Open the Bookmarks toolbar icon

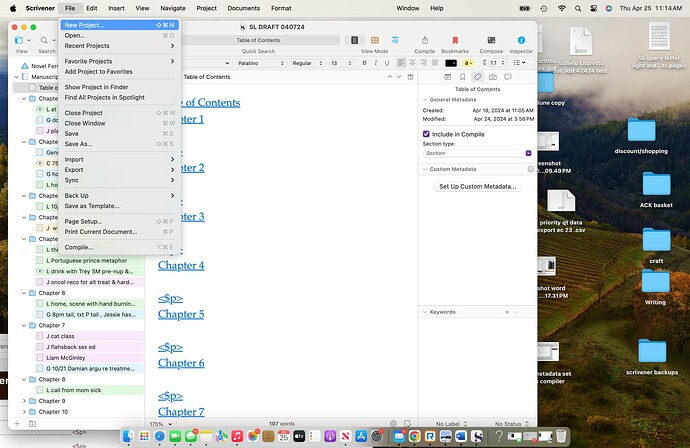pos(455,40)
